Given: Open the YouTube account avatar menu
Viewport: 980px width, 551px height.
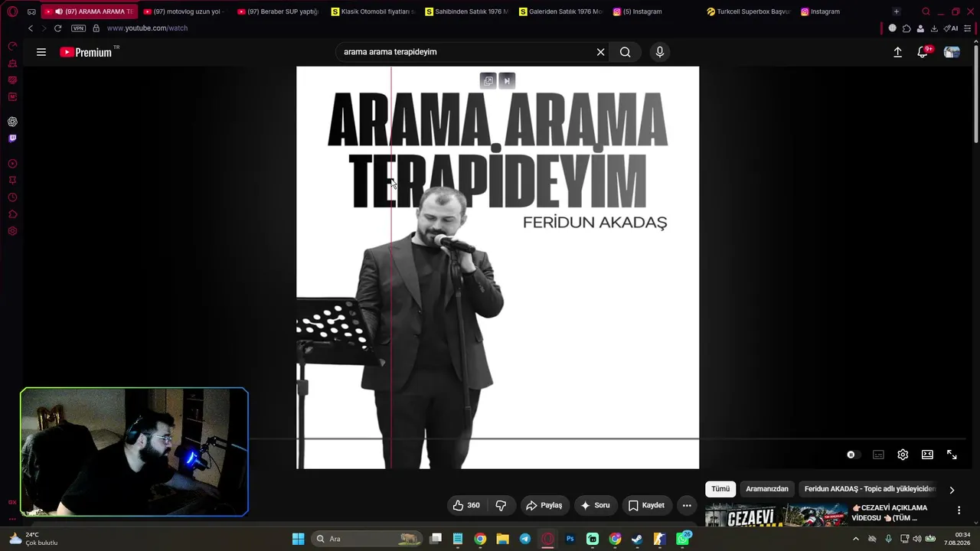Looking at the screenshot, I should (x=952, y=52).
